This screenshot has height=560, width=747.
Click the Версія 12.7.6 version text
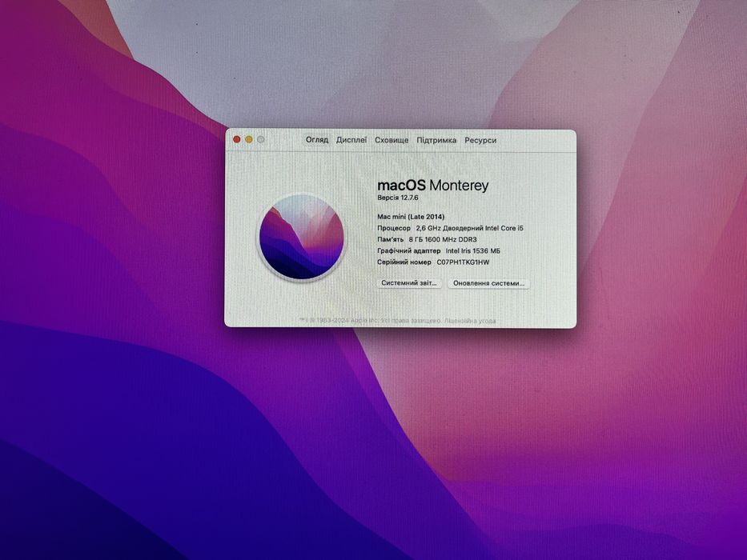pos(398,198)
